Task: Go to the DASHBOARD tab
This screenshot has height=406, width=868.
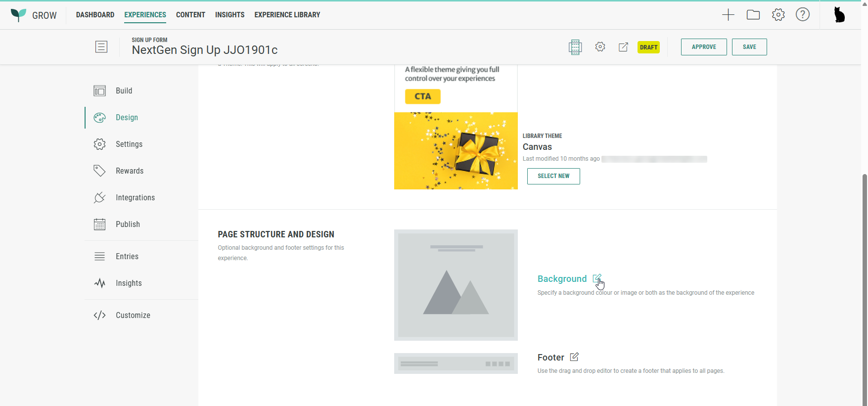Action: (x=95, y=15)
